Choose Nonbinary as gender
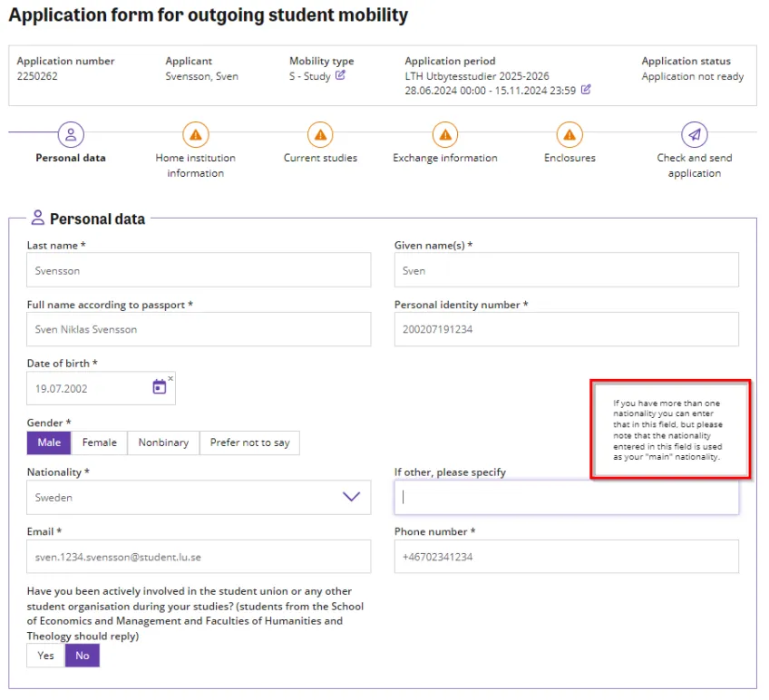The height and width of the screenshot is (700, 769). click(163, 442)
